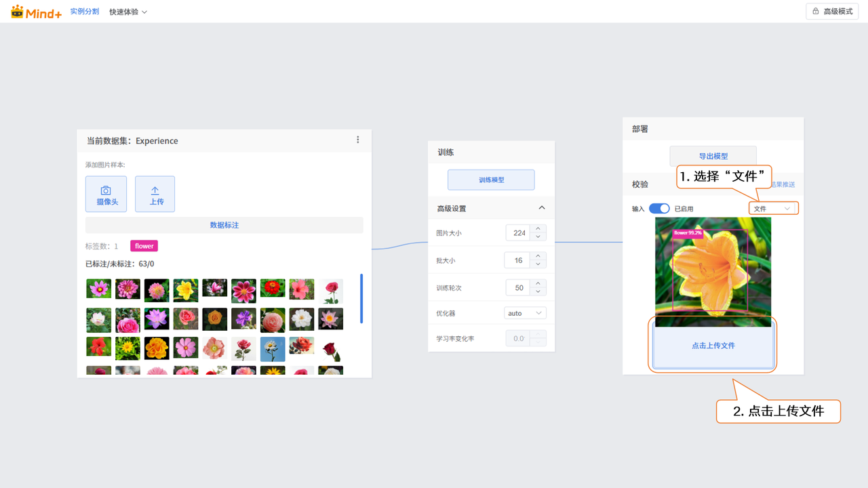Collapse the 高级设置 section
This screenshot has height=488, width=868.
(541, 208)
